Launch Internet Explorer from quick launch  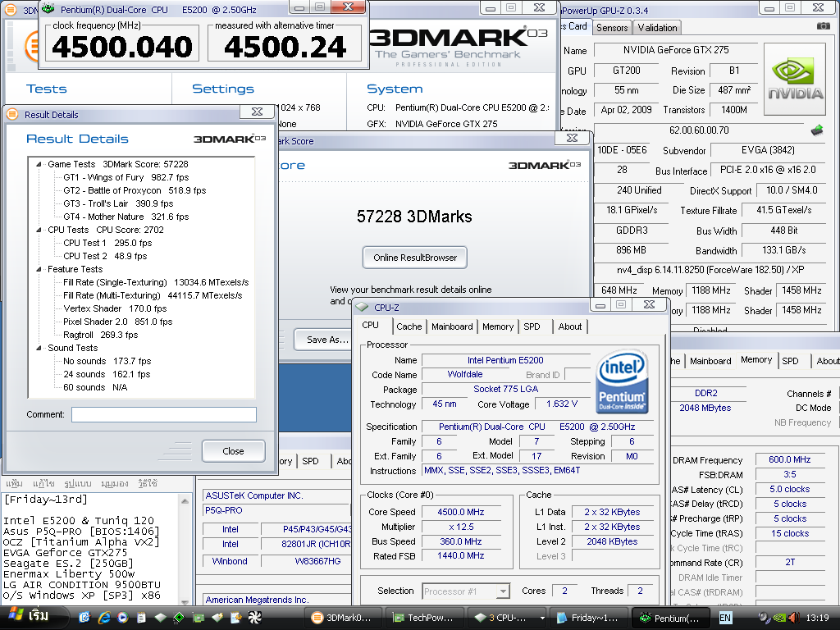point(104,618)
